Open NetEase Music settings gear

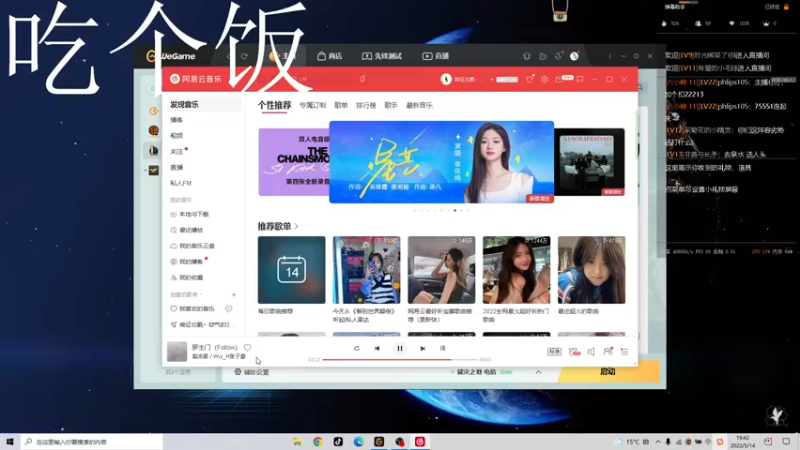tap(544, 79)
